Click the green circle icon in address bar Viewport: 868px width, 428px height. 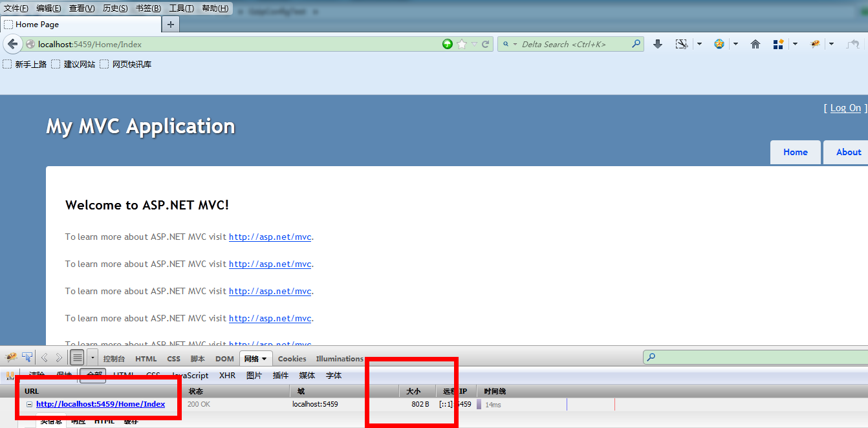[448, 44]
